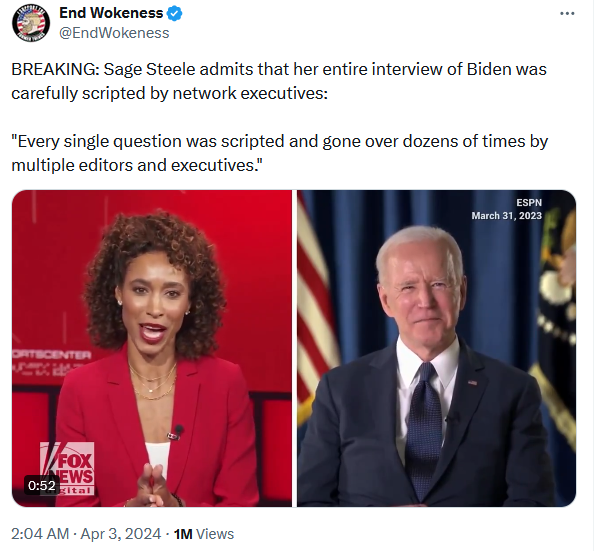Open the End Wokeness profile avatar
The height and width of the screenshot is (551, 594).
31,23
